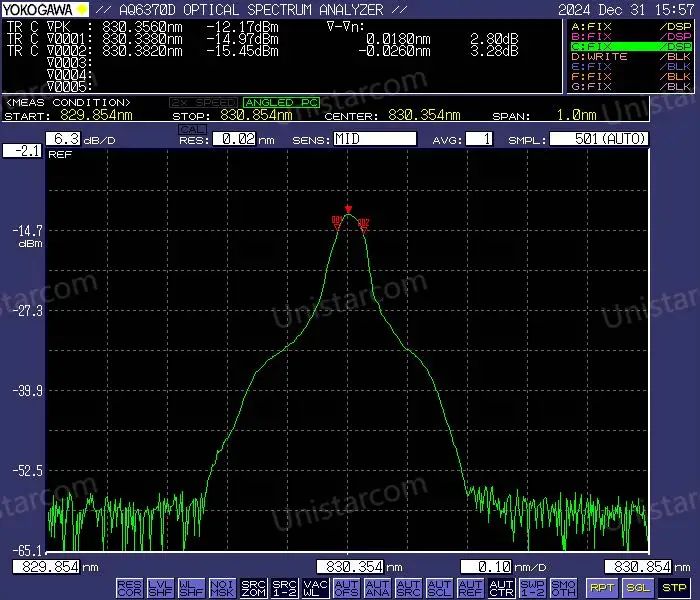The height and width of the screenshot is (600, 700).
Task: Select trace C:FIX in trace list
Action: 631,46
